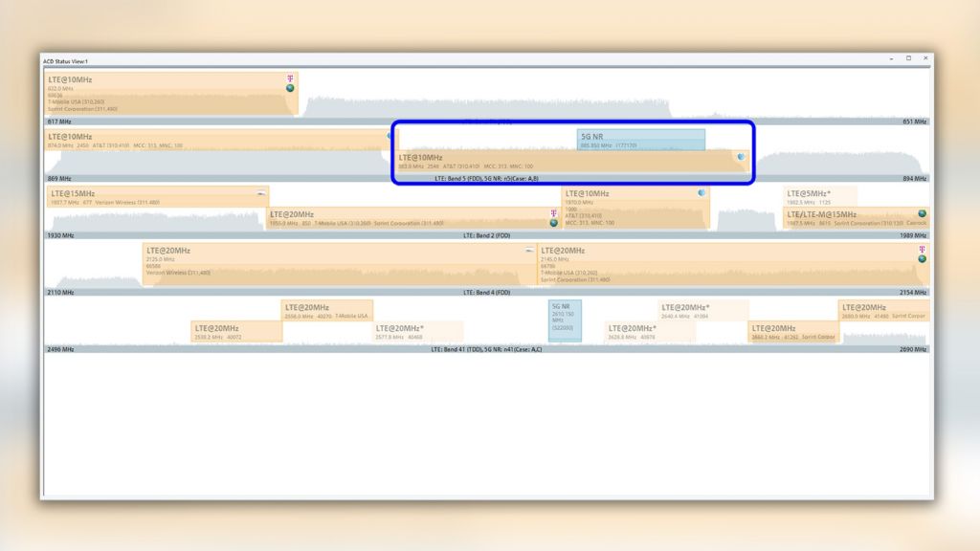Maximize the ACD Status View window
The height and width of the screenshot is (551, 980).
[x=908, y=59]
